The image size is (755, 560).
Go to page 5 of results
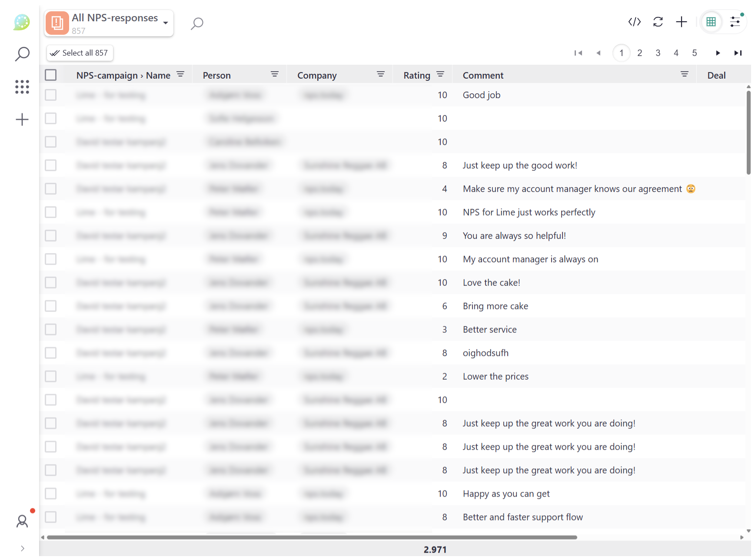pos(694,53)
